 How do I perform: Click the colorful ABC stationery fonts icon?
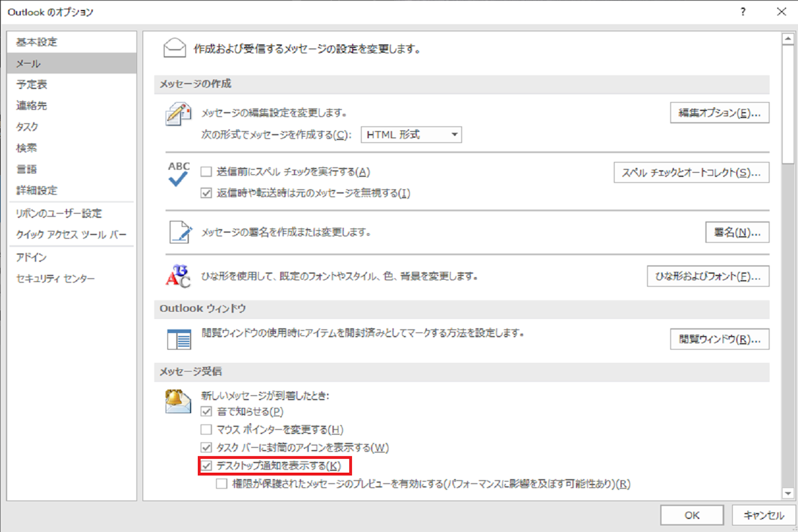coord(178,276)
